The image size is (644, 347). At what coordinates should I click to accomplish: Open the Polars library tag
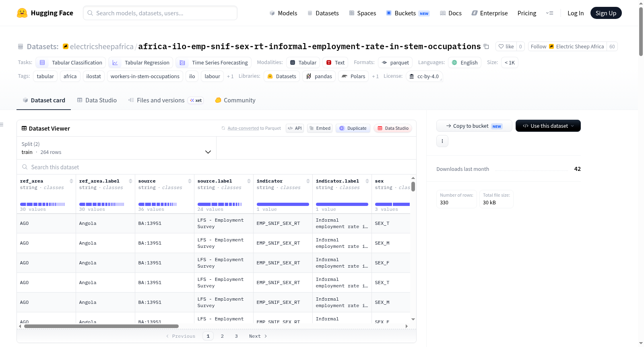[x=353, y=76]
